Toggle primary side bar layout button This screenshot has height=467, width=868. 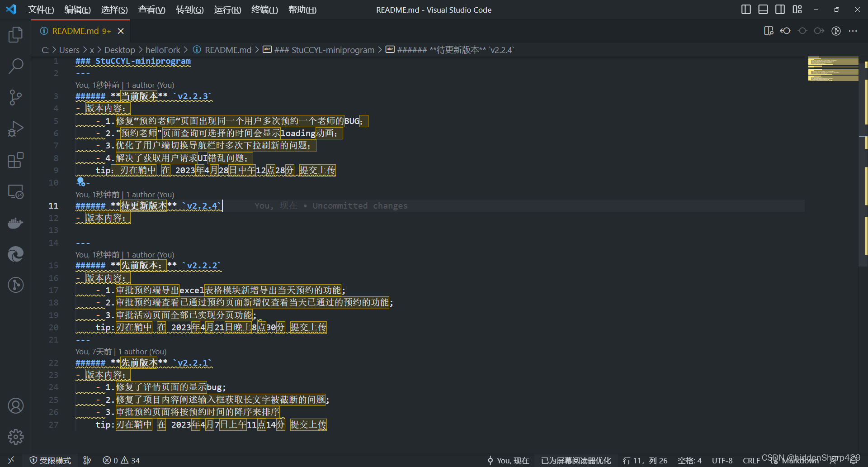[746, 10]
